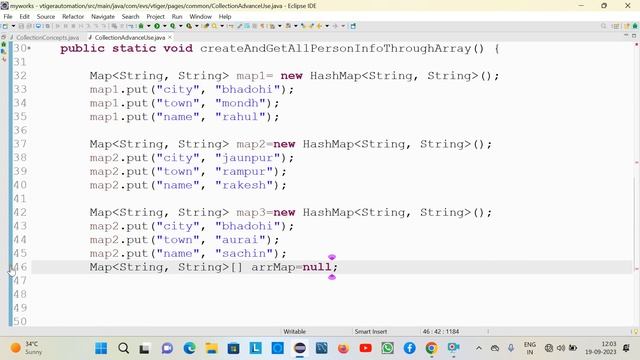640x360 pixels.
Task: Click "bhadohi" string on line 33
Action: click(x=249, y=89)
